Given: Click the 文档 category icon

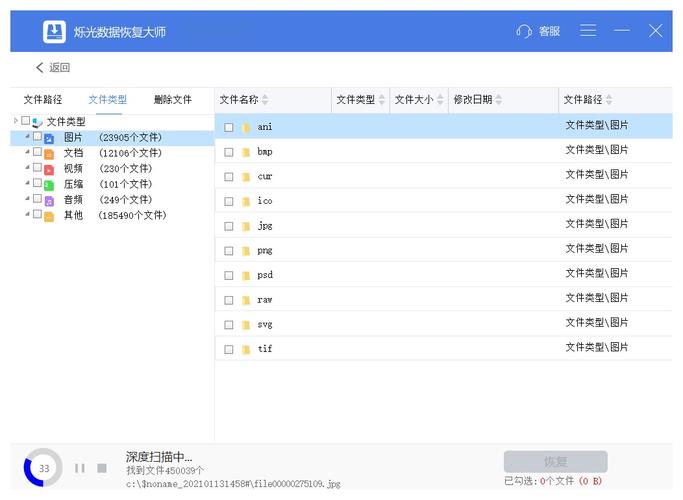Looking at the screenshot, I should [x=49, y=154].
